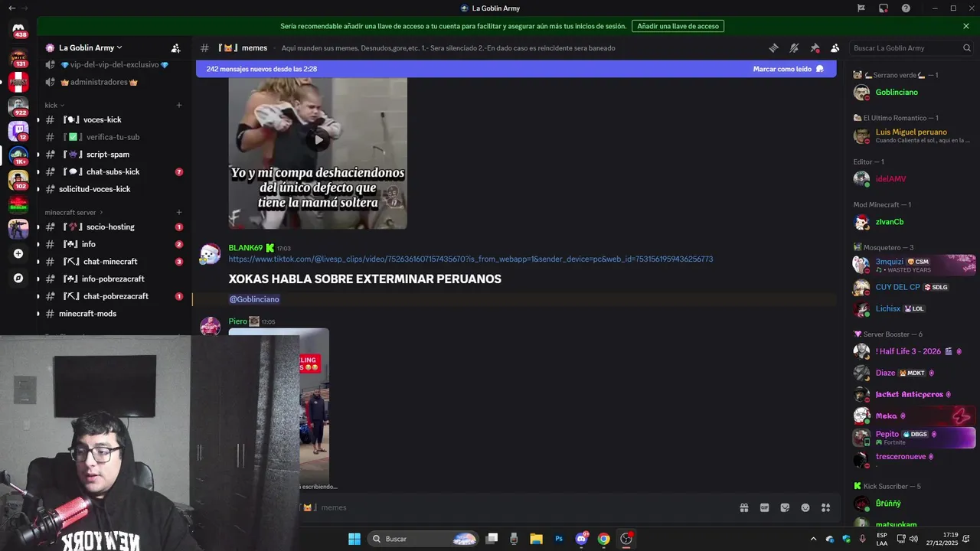
Task: Open emoji picker in message bar
Action: click(805, 507)
